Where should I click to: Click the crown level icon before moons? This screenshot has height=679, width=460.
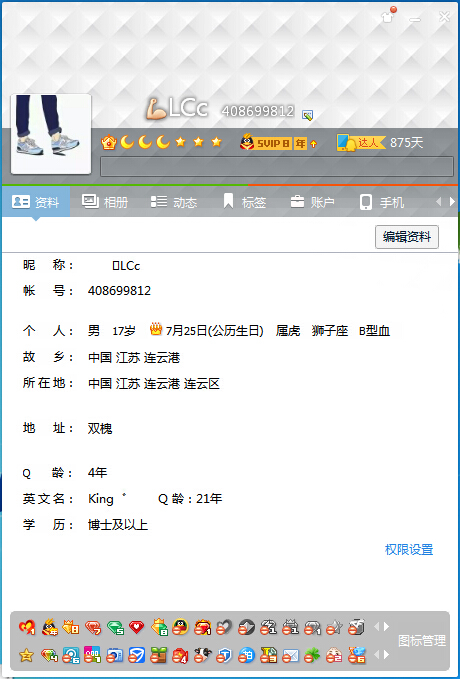tap(109, 142)
